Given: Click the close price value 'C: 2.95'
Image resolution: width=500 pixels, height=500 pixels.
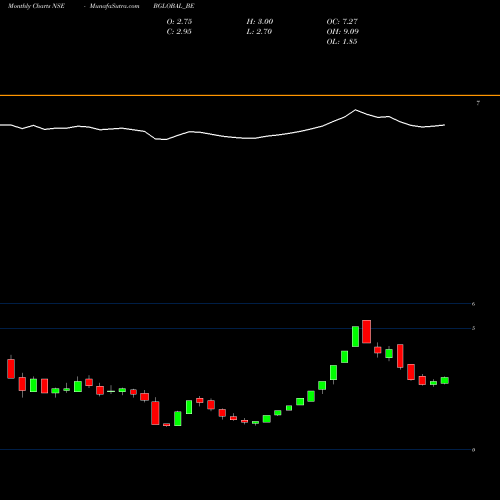Looking at the screenshot, I should click(179, 32).
